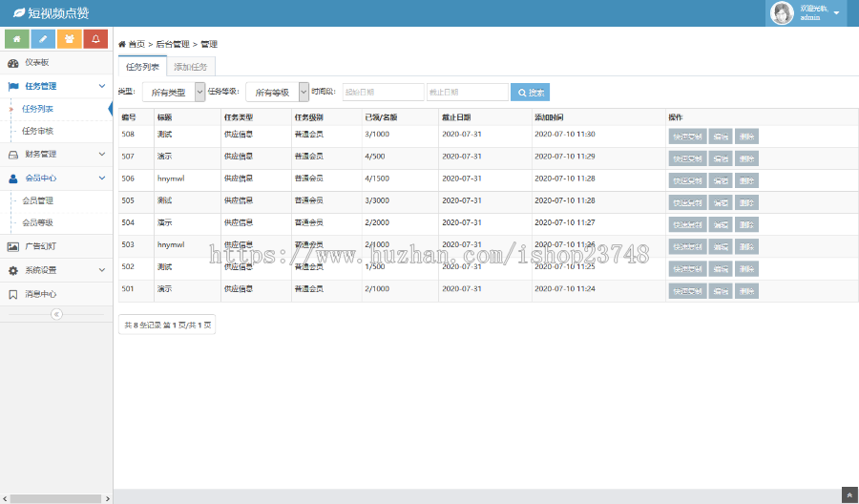Click the 起始日期 start date field
The width and height of the screenshot is (859, 504).
pyautogui.click(x=383, y=92)
